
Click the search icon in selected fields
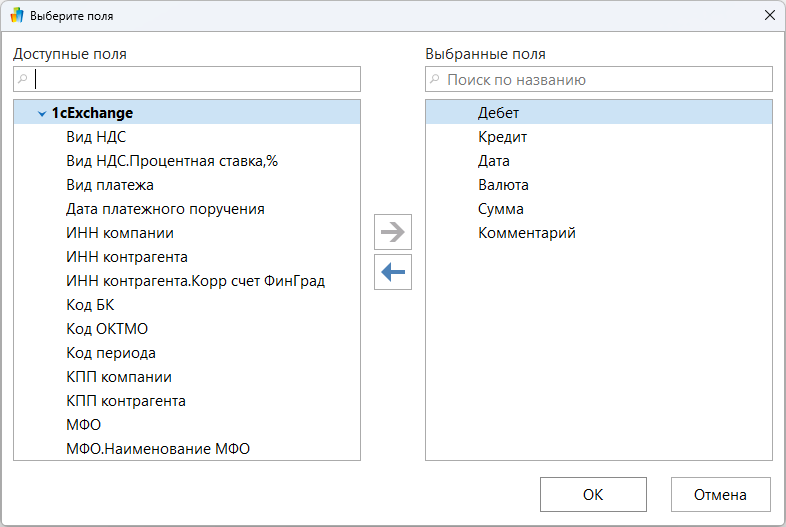coord(435,79)
